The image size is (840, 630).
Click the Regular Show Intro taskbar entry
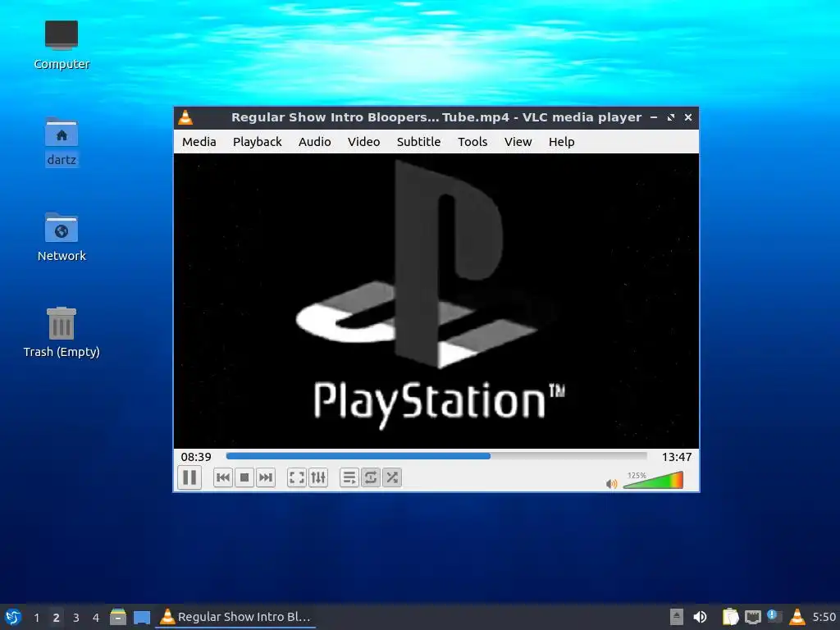click(x=235, y=617)
